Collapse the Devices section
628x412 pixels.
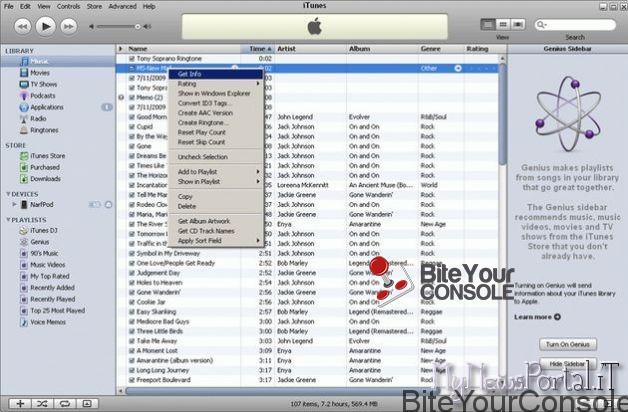(8, 194)
